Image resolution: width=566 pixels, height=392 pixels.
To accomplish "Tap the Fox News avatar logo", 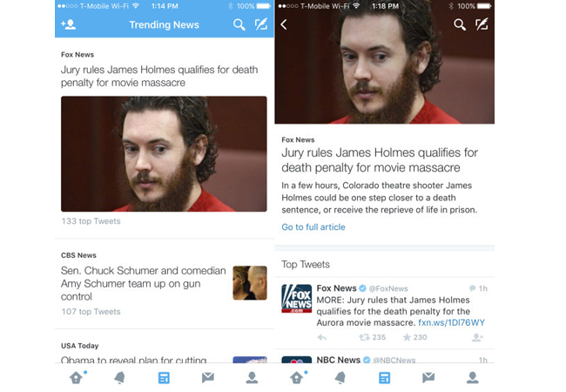I will 296,299.
